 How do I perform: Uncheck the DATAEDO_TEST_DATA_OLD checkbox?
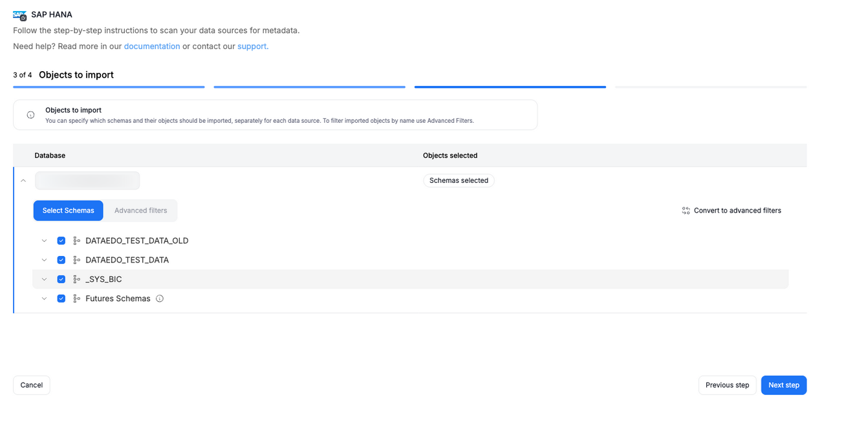point(61,240)
